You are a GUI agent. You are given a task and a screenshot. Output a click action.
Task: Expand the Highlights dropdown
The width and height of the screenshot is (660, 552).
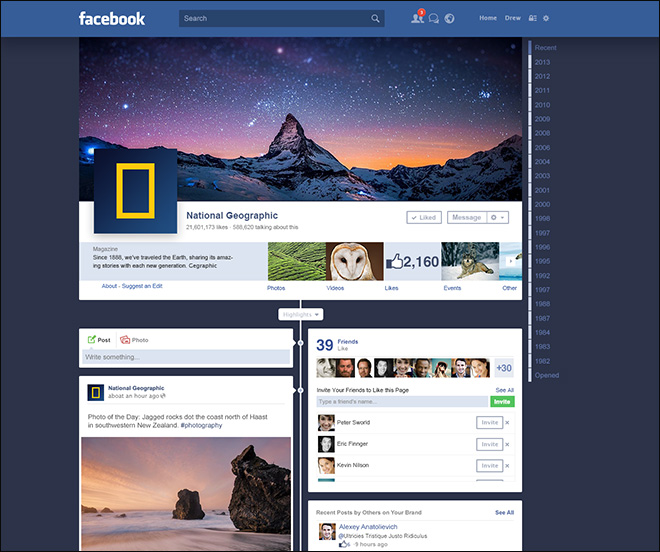click(300, 314)
